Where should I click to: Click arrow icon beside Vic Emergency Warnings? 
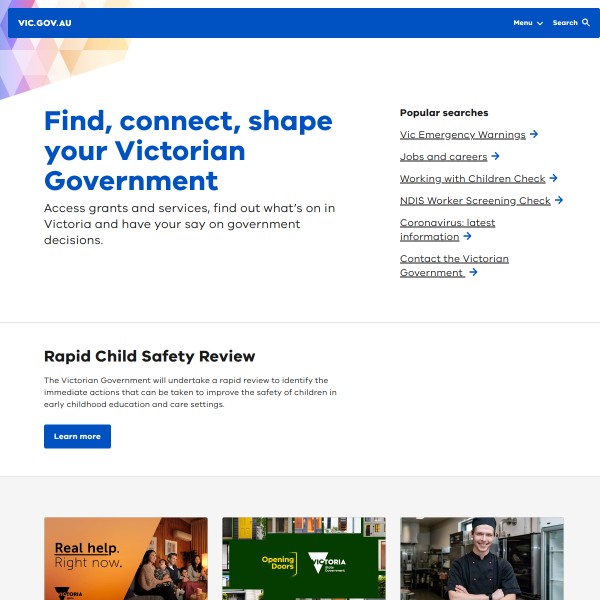(534, 134)
